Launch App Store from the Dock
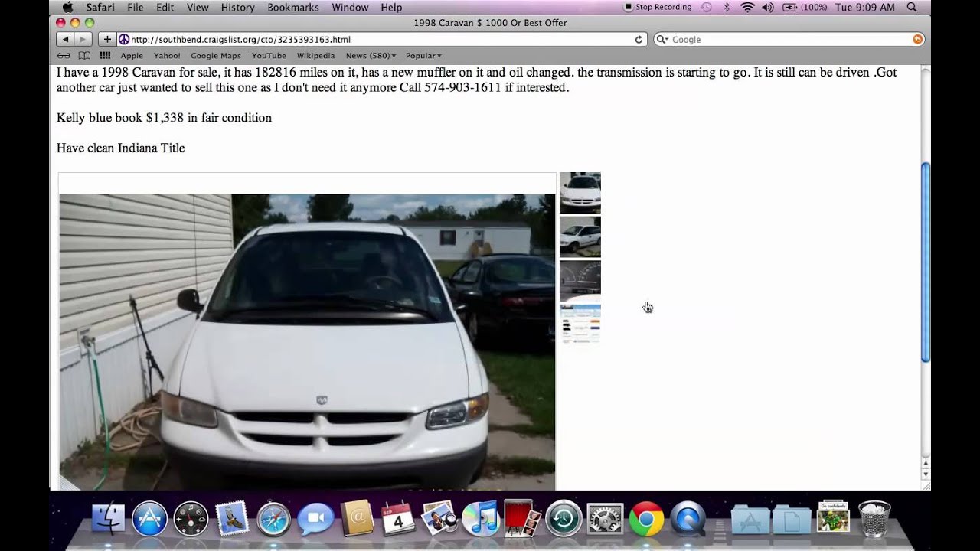This screenshot has width=980, height=551. pos(150,519)
